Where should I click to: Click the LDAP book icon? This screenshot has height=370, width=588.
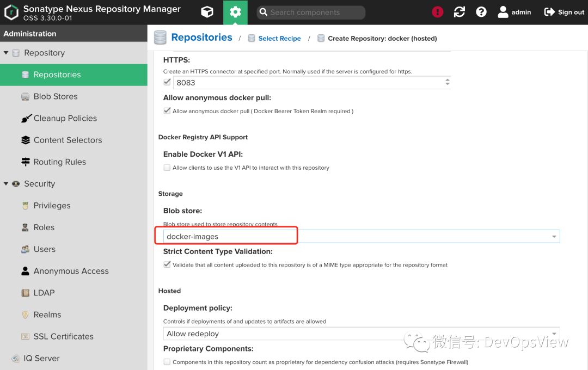click(x=25, y=293)
